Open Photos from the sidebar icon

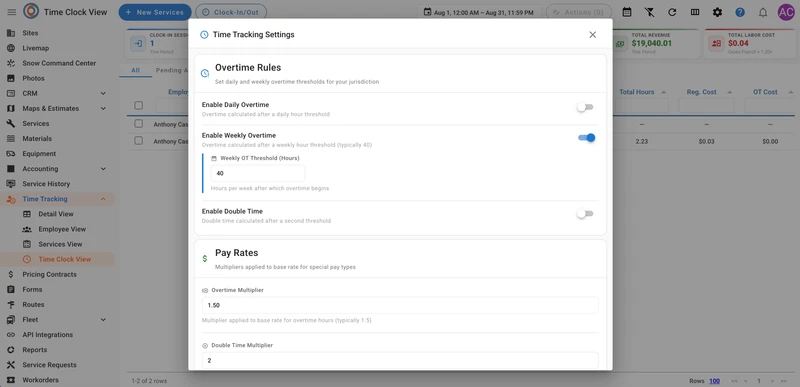(11, 79)
